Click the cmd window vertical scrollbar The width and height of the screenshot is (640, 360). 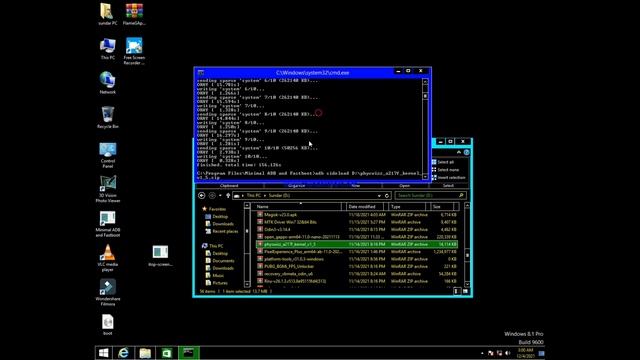coord(425,129)
